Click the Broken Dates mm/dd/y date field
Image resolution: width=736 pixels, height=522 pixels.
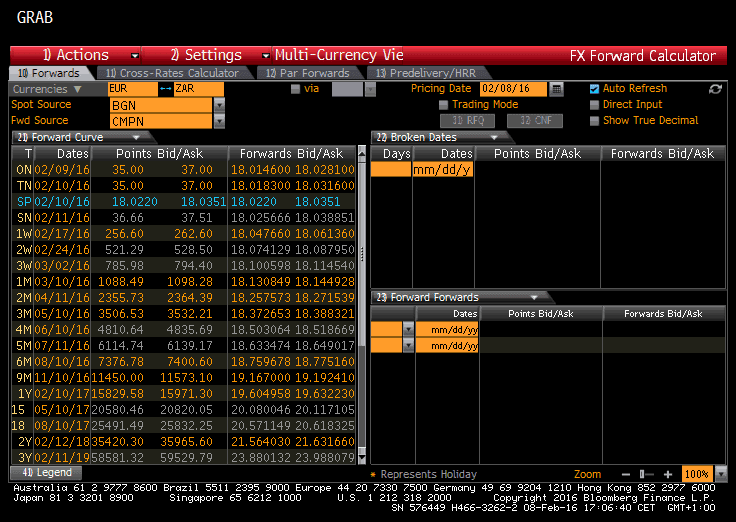[443, 169]
